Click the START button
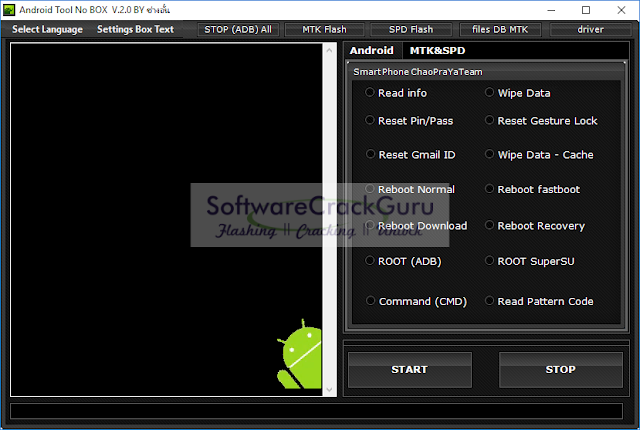This screenshot has width=640, height=430. pyautogui.click(x=410, y=370)
